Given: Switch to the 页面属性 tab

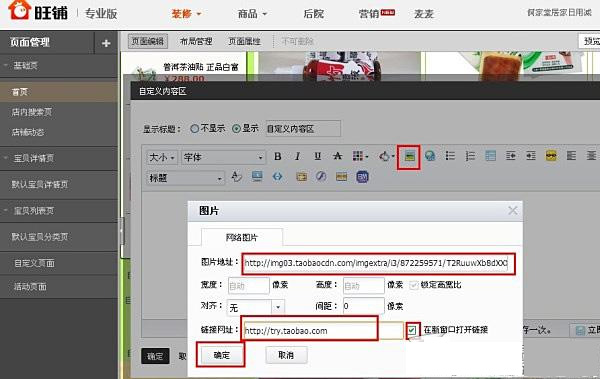Looking at the screenshot, I should pyautogui.click(x=245, y=41).
